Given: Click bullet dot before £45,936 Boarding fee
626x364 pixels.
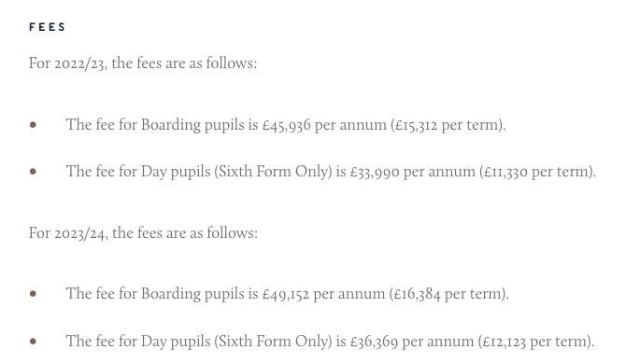Looking at the screenshot, I should (x=33, y=125).
